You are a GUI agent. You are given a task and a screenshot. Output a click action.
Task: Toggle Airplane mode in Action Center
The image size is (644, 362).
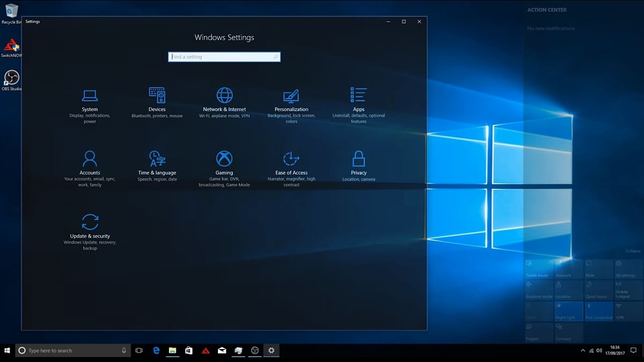coord(539,290)
